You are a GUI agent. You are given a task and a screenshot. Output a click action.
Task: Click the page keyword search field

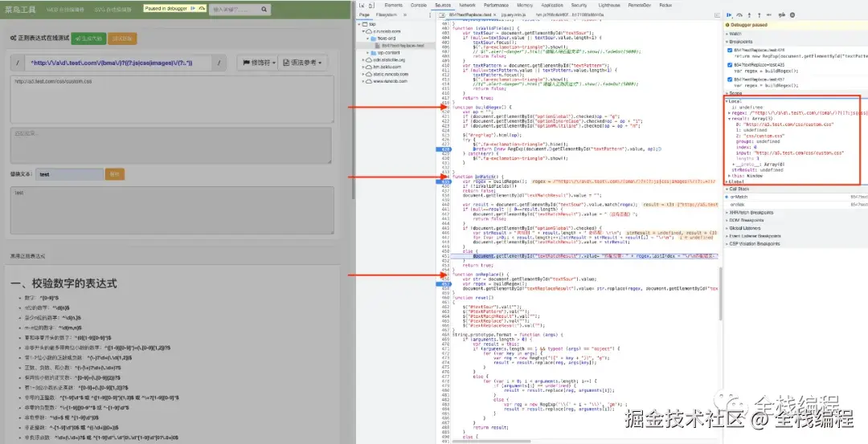pyautogui.click(x=234, y=10)
